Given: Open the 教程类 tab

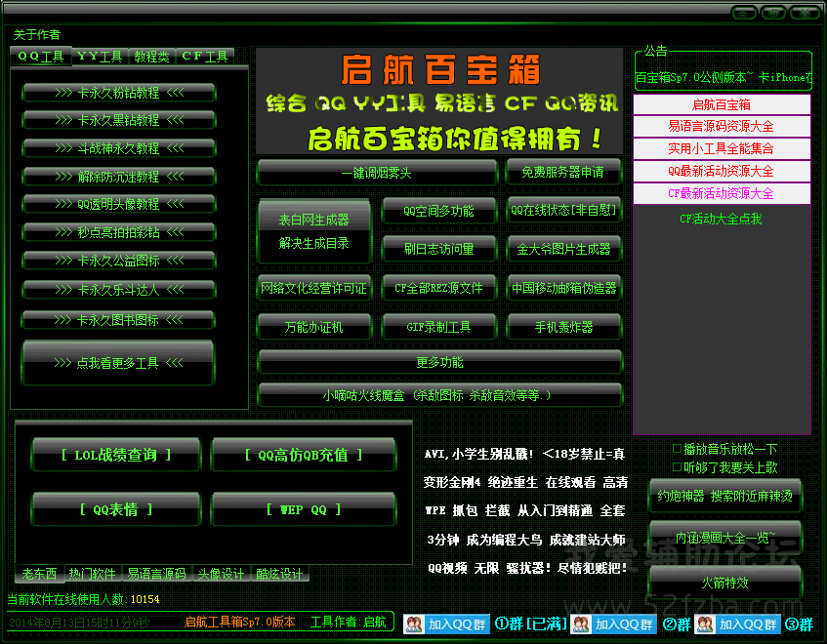Looking at the screenshot, I should [151, 57].
